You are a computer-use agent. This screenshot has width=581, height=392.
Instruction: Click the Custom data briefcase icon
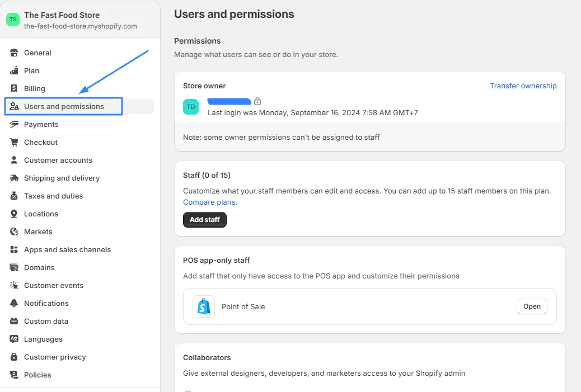click(14, 321)
